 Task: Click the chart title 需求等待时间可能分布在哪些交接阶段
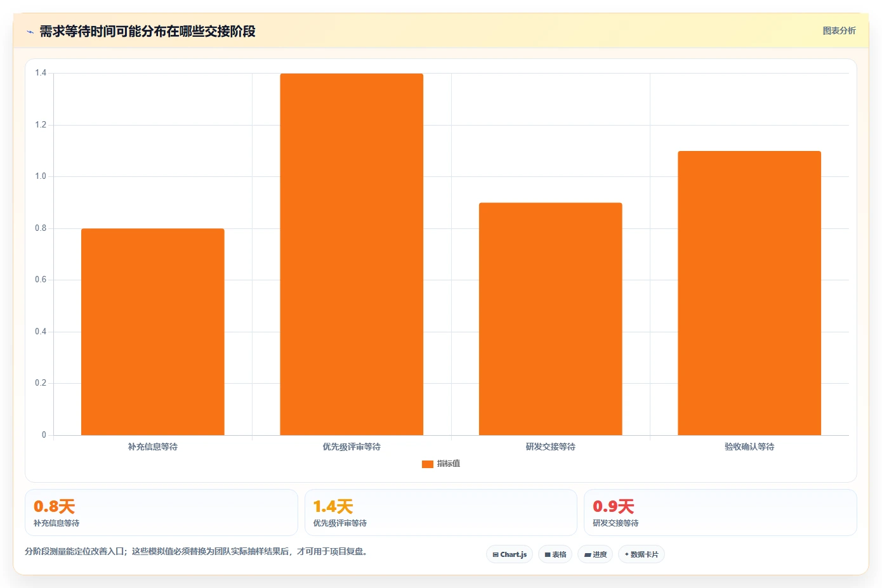tap(147, 31)
